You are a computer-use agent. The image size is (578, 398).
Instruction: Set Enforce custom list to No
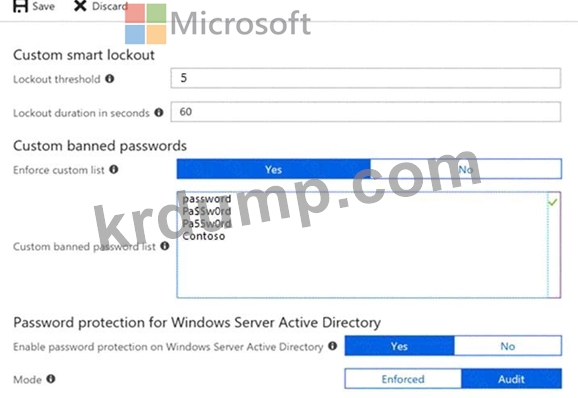466,169
